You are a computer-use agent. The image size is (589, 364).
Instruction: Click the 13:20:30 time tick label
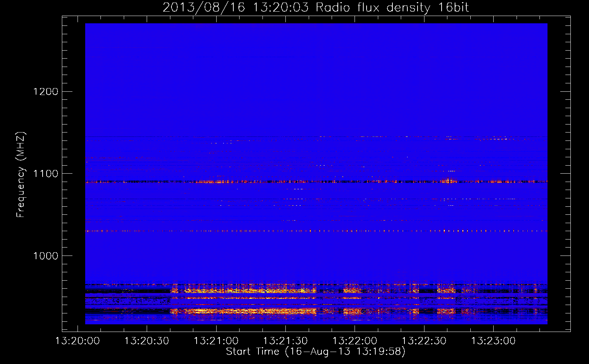(x=147, y=341)
